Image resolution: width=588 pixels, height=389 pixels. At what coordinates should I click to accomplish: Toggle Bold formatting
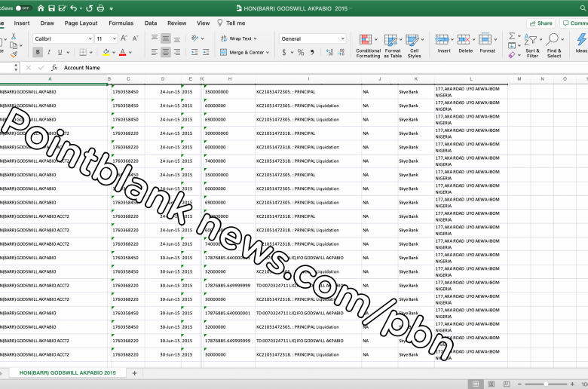[38, 52]
